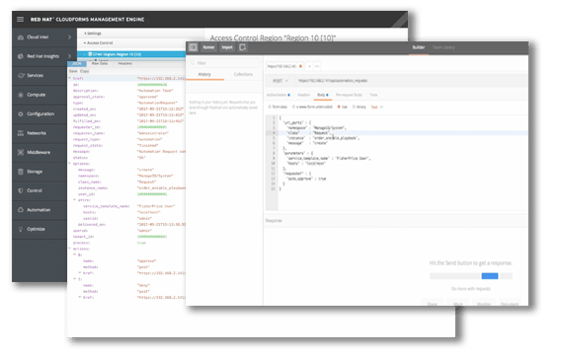Expand Settings accordion section
Image resolution: width=563 pixels, height=361 pixels.
(x=93, y=33)
